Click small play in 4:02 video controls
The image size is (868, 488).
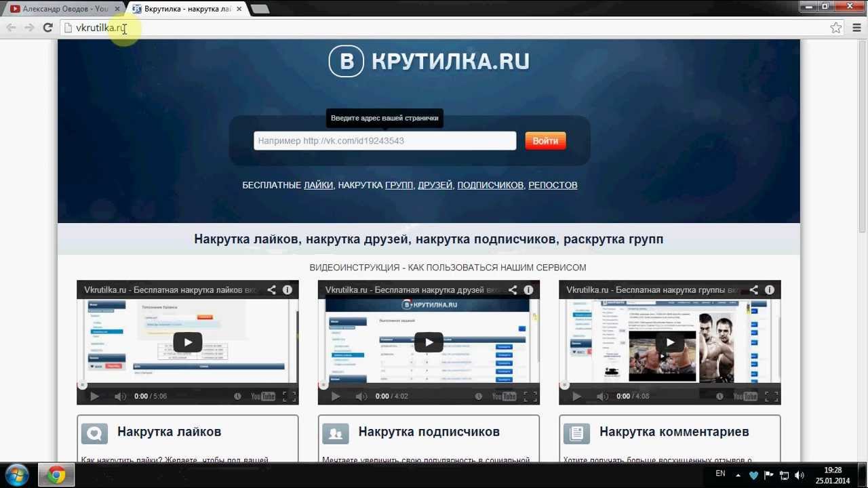[x=336, y=396]
